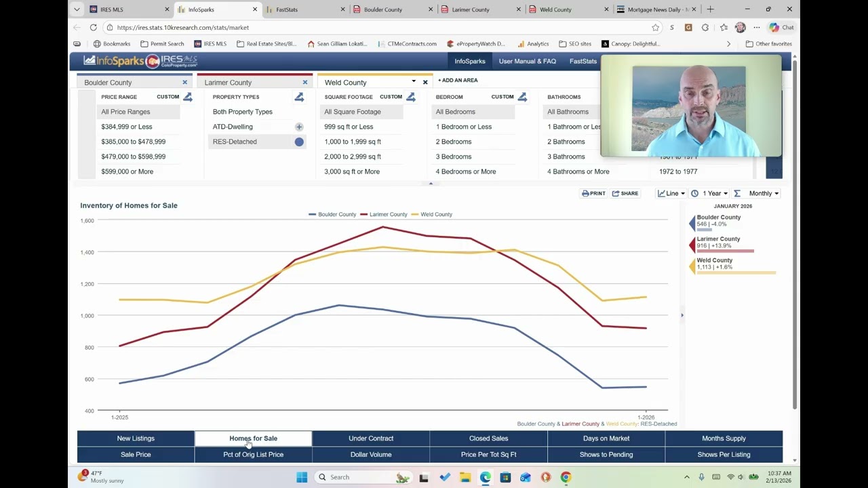868x488 pixels.
Task: Open the Monthly calculation dropdown
Action: [x=757, y=193]
